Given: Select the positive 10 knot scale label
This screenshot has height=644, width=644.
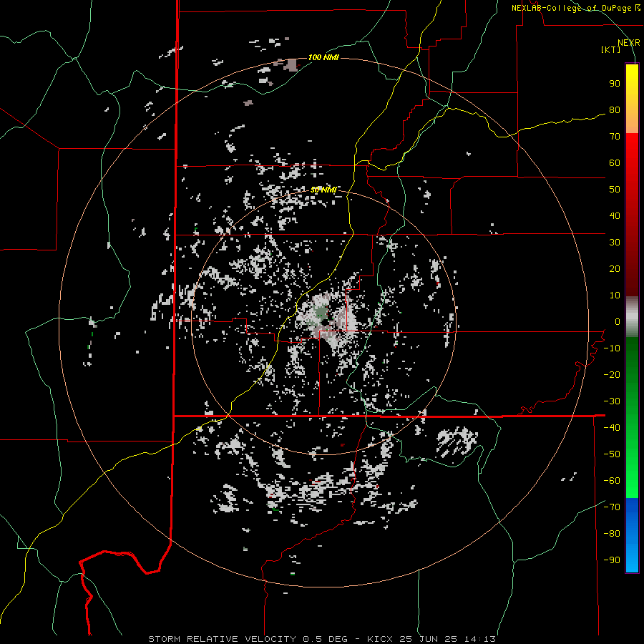Looking at the screenshot, I should tap(615, 296).
